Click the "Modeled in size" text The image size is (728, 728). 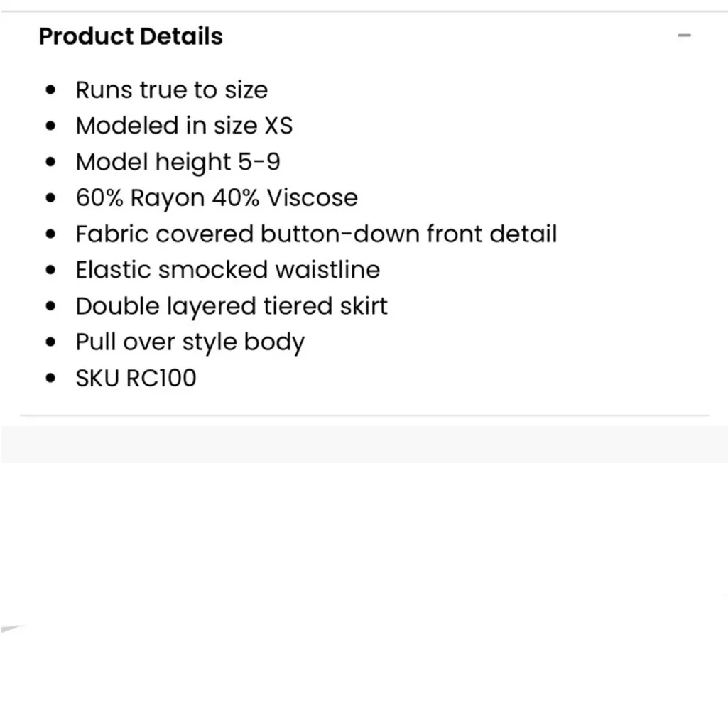pos(166,126)
